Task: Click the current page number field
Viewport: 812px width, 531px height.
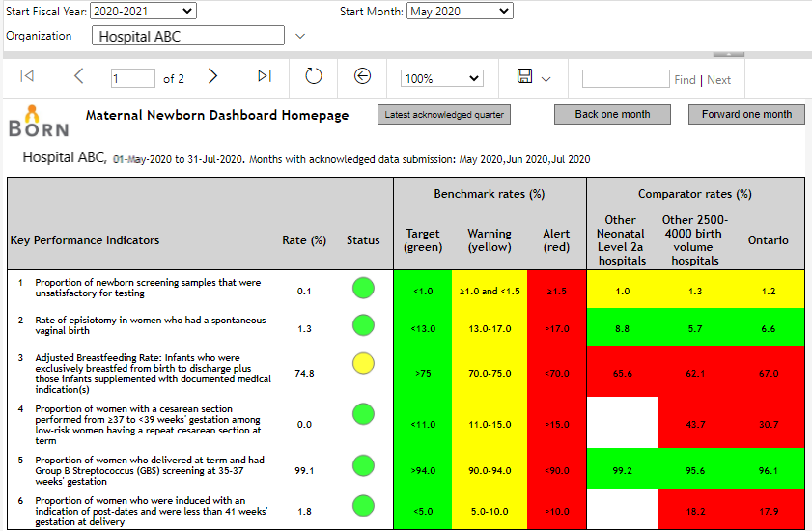Action: 132,78
